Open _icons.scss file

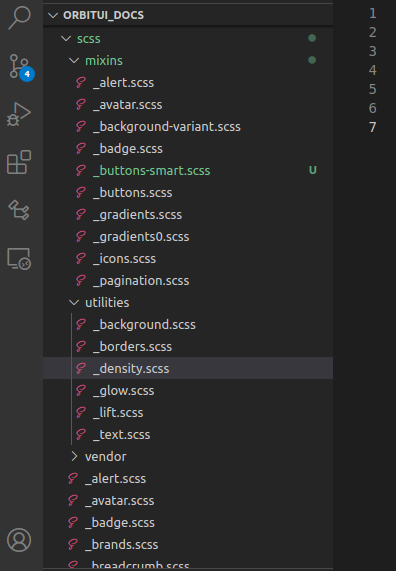coord(188,259)
